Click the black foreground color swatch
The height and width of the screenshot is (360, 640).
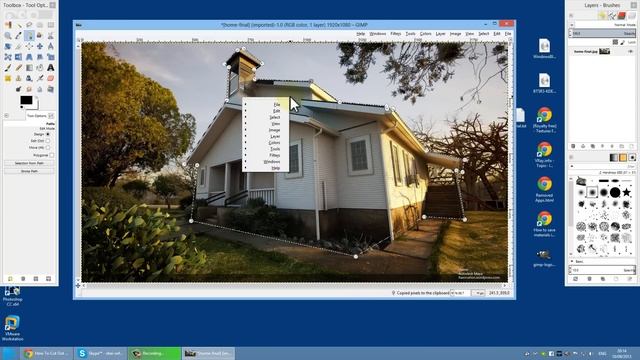[x=27, y=100]
